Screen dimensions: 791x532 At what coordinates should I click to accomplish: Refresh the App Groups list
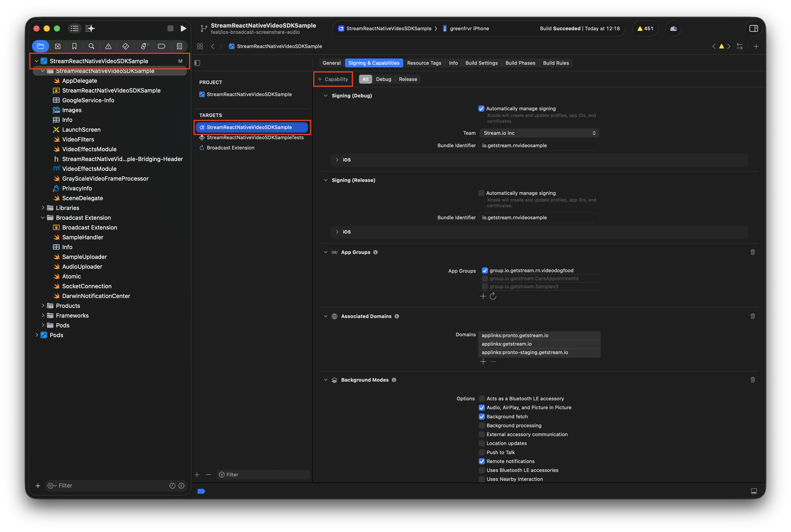point(493,296)
